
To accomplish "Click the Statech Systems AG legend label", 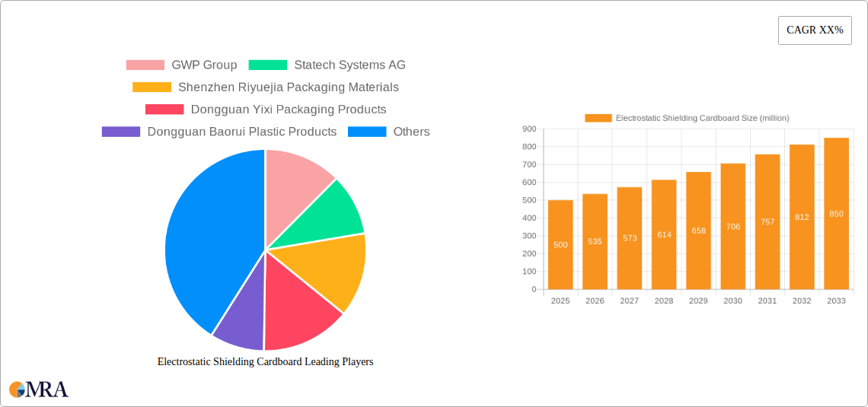I will [349, 65].
